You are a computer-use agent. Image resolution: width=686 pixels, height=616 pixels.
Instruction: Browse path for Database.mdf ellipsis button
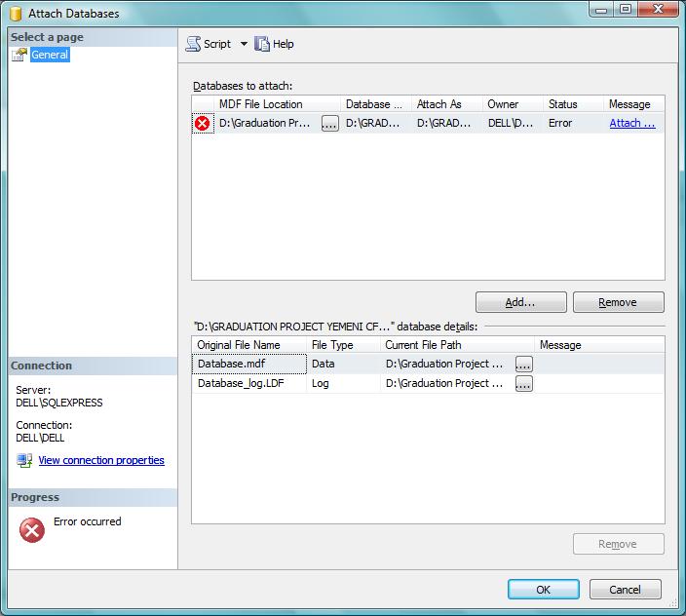(523, 364)
